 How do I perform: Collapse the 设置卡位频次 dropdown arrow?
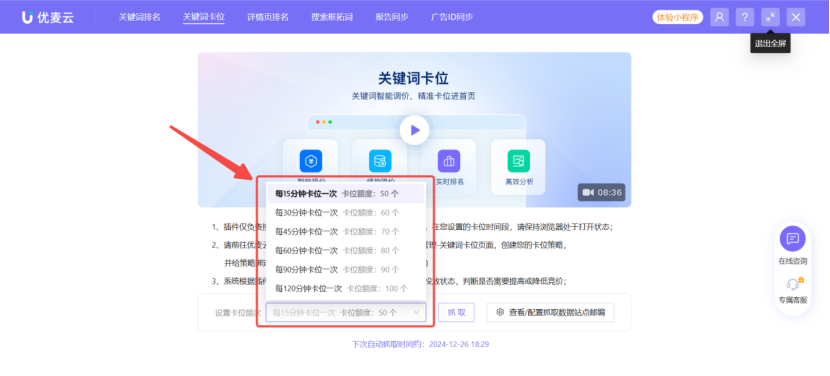tap(416, 313)
